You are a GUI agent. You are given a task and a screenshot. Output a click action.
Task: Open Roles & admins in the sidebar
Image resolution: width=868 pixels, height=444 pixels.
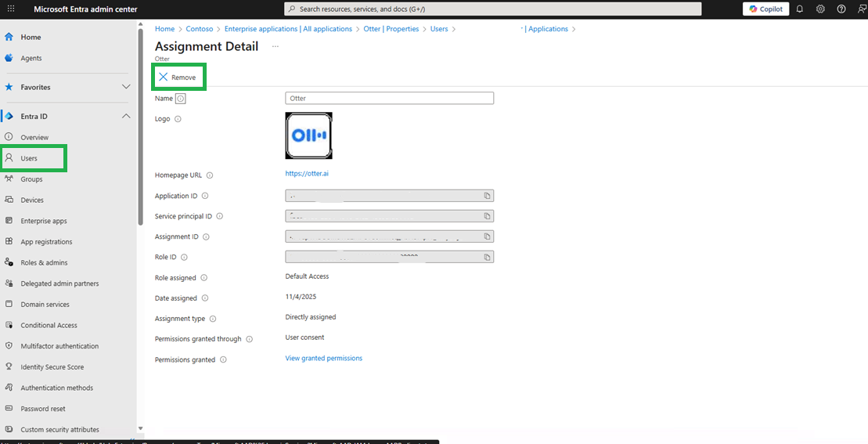tap(45, 262)
